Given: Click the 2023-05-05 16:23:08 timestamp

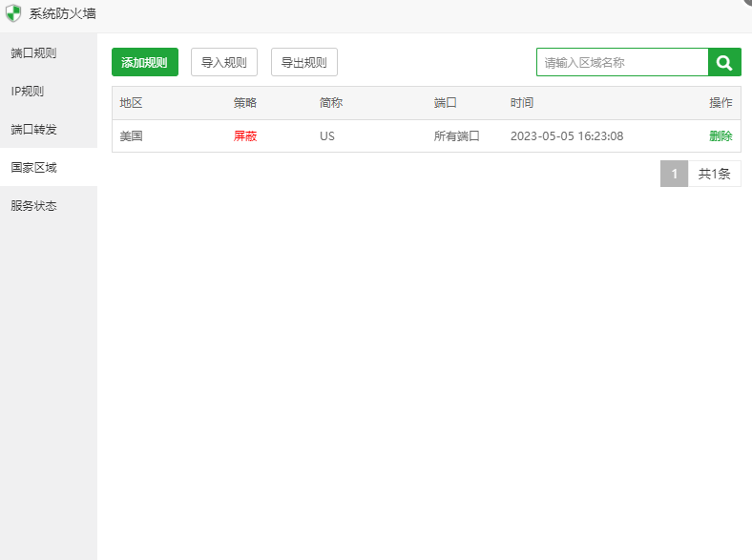Looking at the screenshot, I should [x=567, y=136].
